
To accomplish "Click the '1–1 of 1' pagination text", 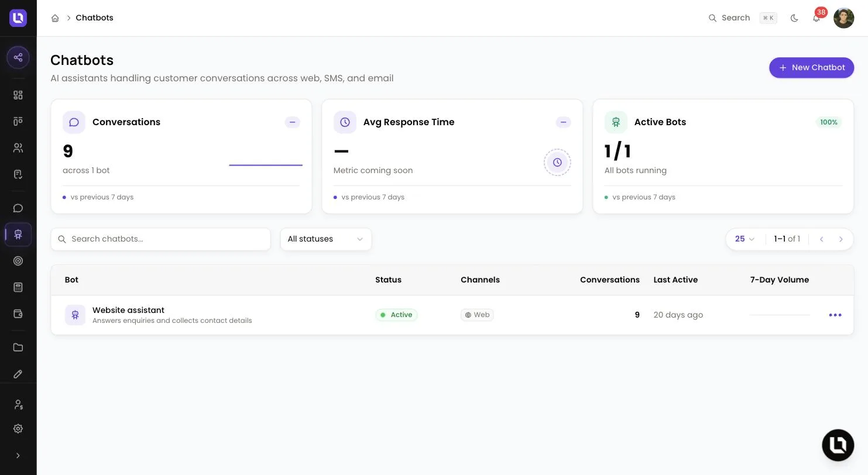I will (787, 239).
